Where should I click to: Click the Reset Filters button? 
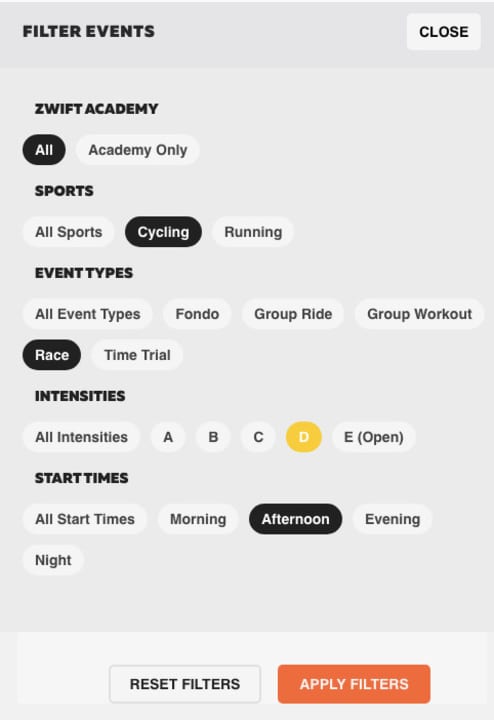(185, 684)
